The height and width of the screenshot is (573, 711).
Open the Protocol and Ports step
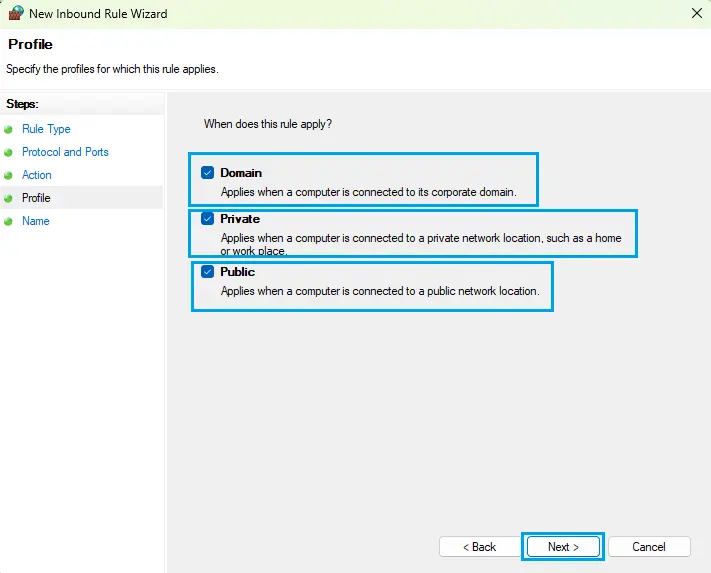point(65,152)
